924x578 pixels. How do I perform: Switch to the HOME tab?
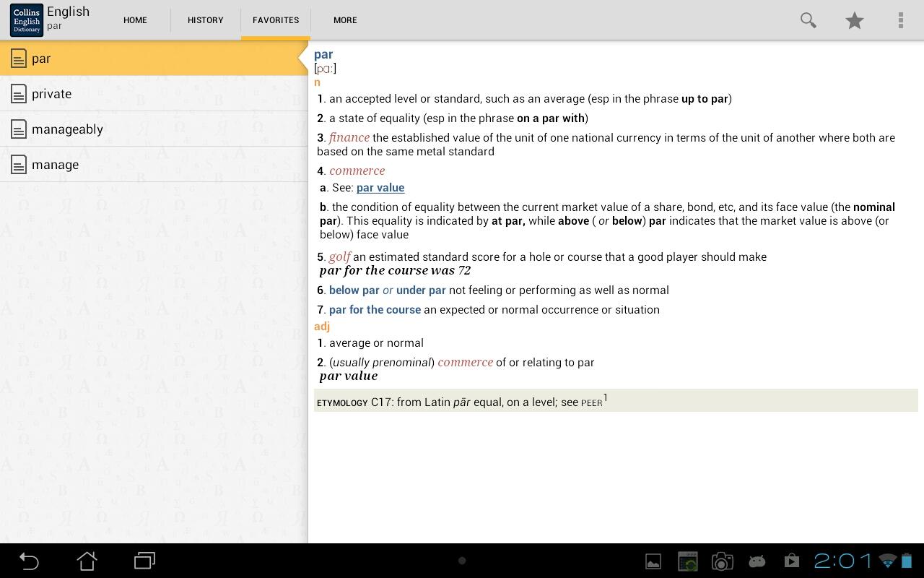pos(135,20)
